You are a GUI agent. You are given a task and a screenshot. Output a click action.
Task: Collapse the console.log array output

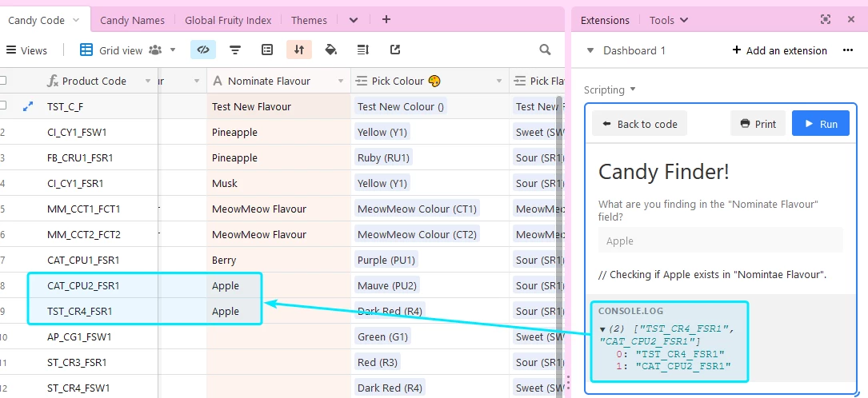pos(603,329)
